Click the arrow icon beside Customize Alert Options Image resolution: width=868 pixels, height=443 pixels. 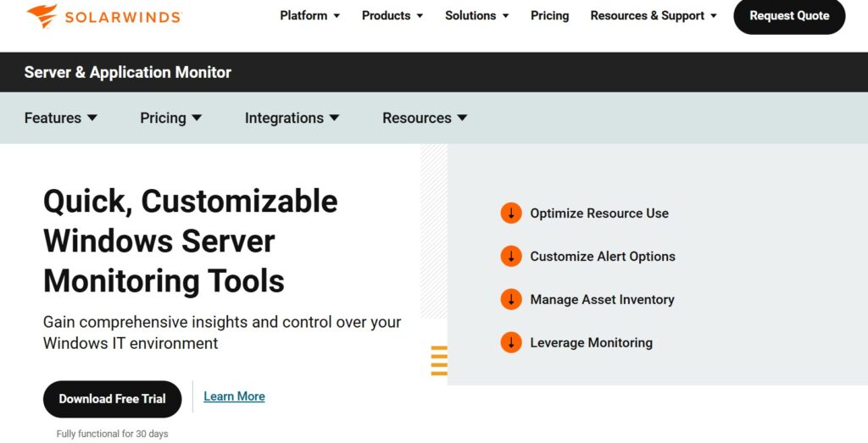click(511, 256)
